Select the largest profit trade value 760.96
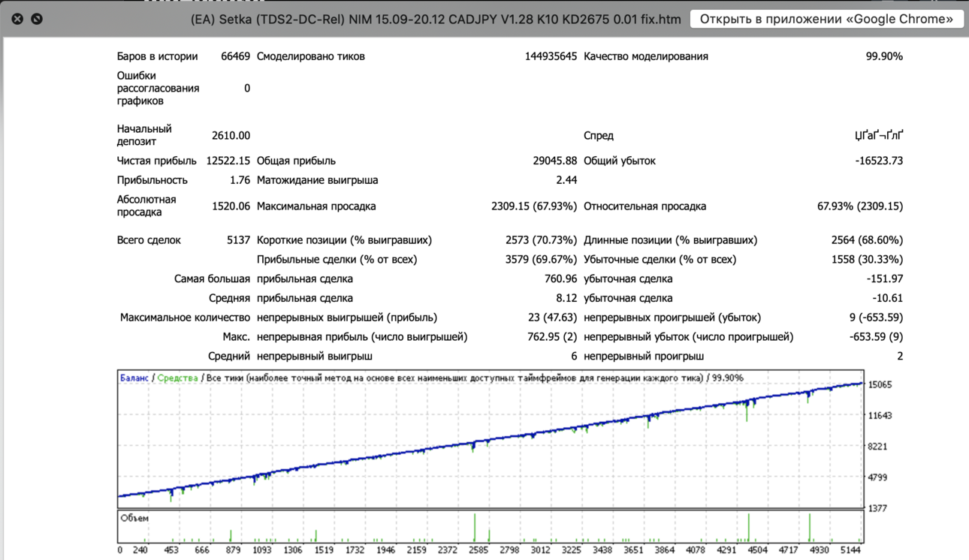This screenshot has width=969, height=560. pos(560,279)
